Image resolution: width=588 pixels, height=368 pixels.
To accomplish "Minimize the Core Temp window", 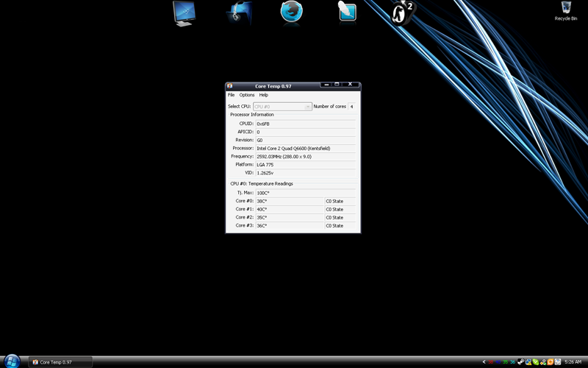I will (326, 85).
